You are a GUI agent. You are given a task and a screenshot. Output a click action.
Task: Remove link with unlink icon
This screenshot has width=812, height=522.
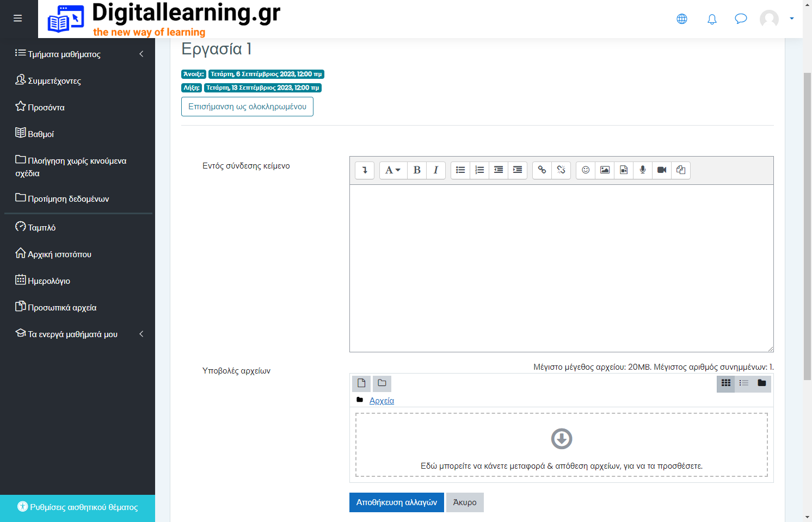point(561,170)
